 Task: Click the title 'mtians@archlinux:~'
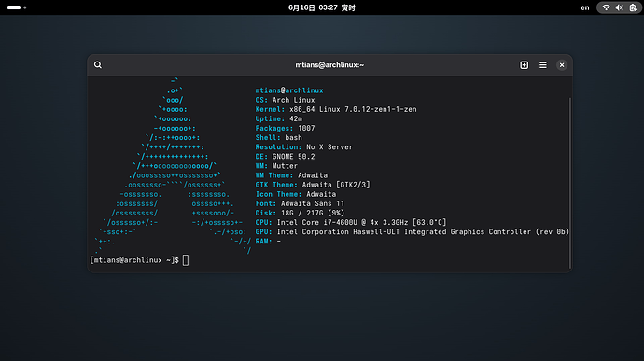[x=329, y=65]
